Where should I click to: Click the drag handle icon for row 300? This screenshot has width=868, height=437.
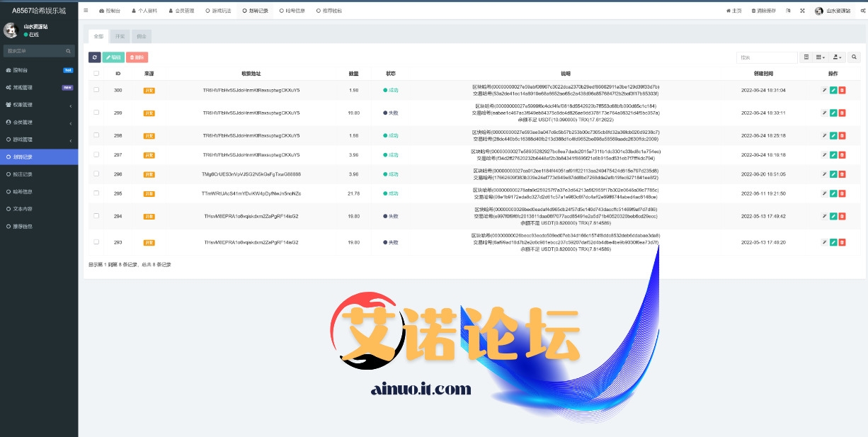tap(824, 91)
